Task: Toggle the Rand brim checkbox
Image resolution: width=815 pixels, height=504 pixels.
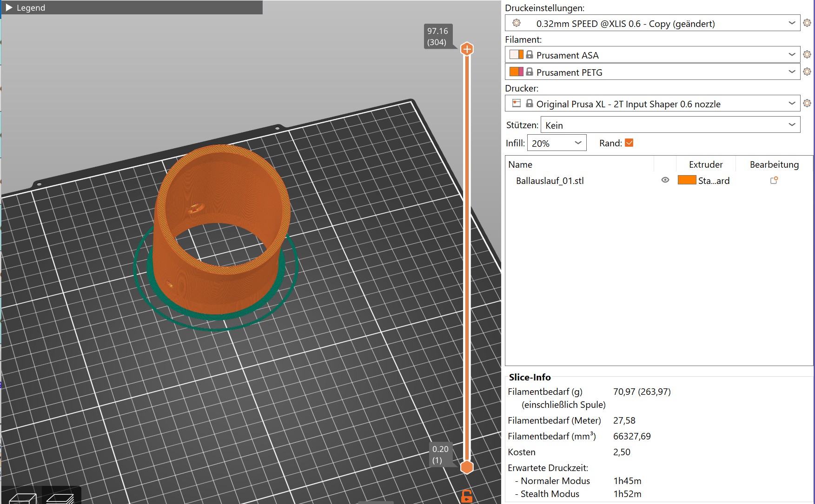Action: tap(629, 143)
